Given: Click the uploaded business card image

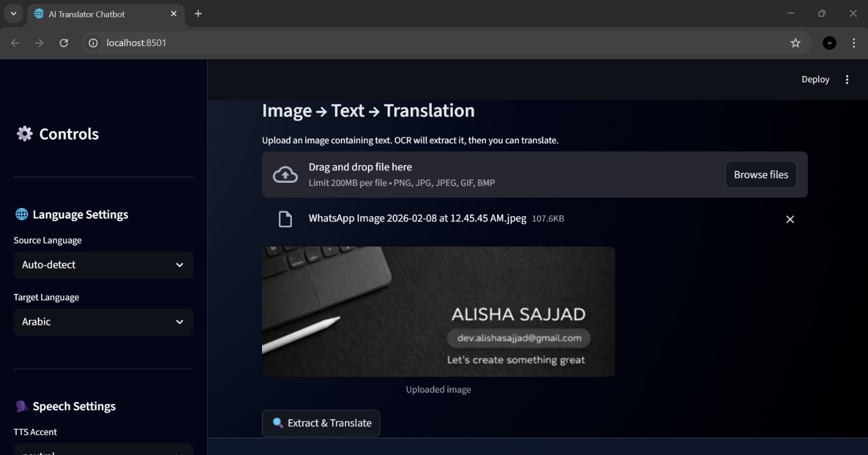Looking at the screenshot, I should tap(438, 312).
